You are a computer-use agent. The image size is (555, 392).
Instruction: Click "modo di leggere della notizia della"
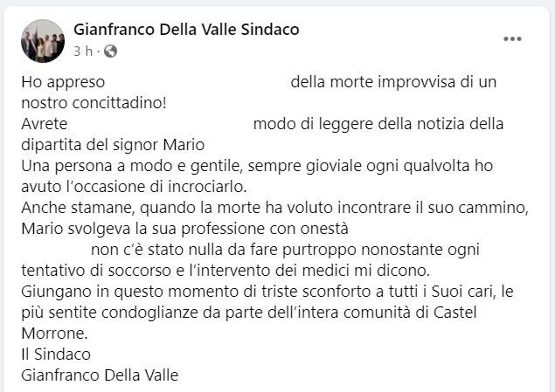[378, 123]
